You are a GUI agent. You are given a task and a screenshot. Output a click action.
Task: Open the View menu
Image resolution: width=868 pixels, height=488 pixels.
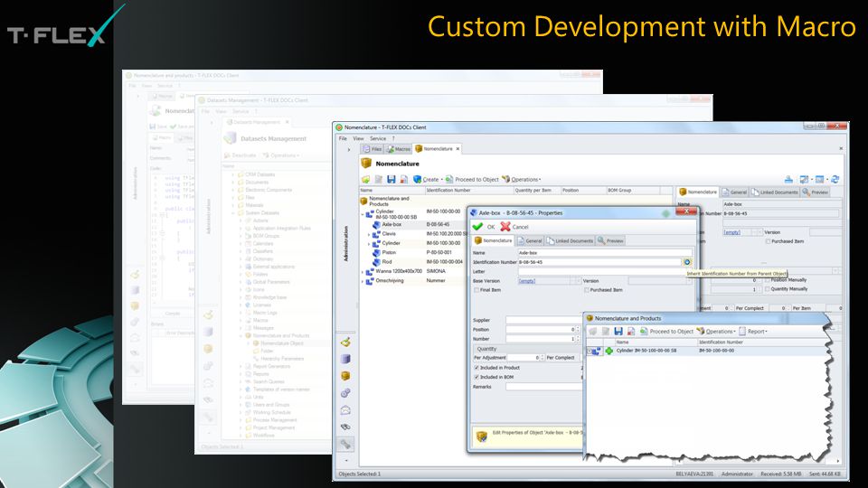[358, 138]
